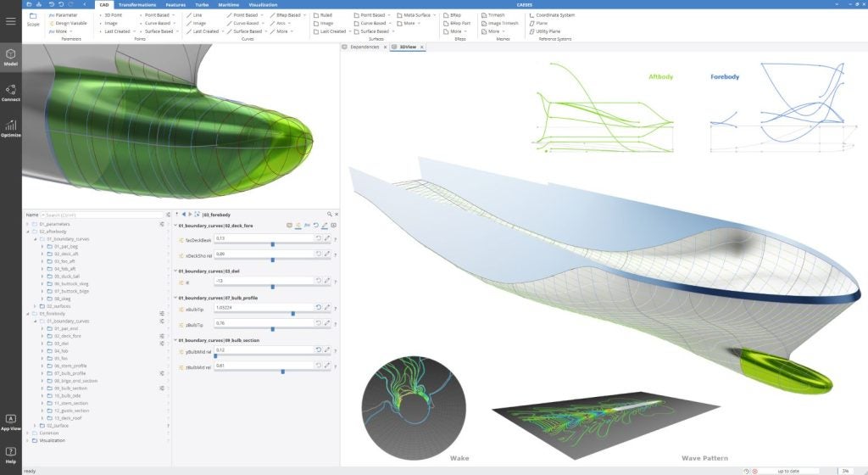This screenshot has height=475, width=868.
Task: Click the Scope icon in the ribbon
Action: 33,19
